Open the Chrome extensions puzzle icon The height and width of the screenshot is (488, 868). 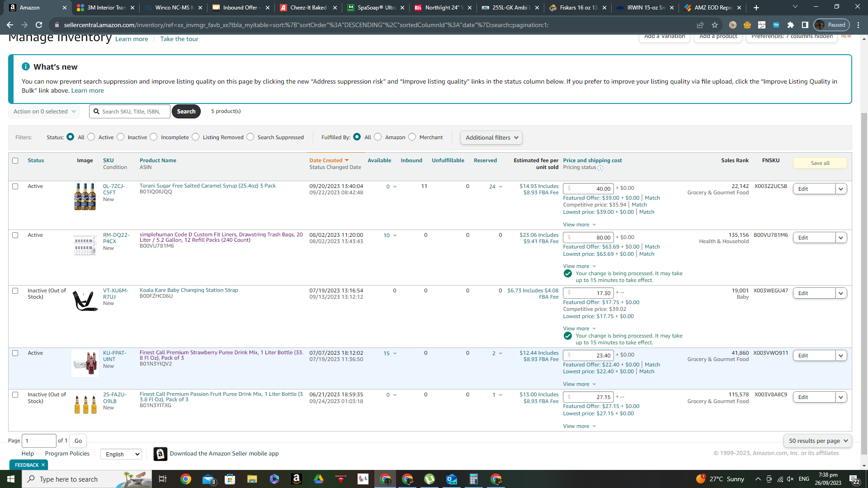[x=791, y=25]
